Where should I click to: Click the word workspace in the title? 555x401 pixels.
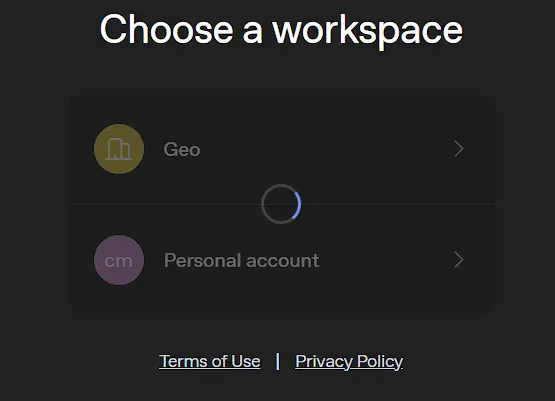coord(368,31)
